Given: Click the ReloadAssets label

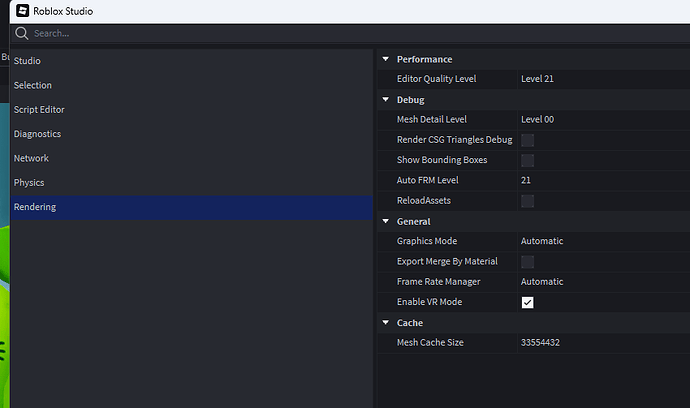Looking at the screenshot, I should click(424, 200).
